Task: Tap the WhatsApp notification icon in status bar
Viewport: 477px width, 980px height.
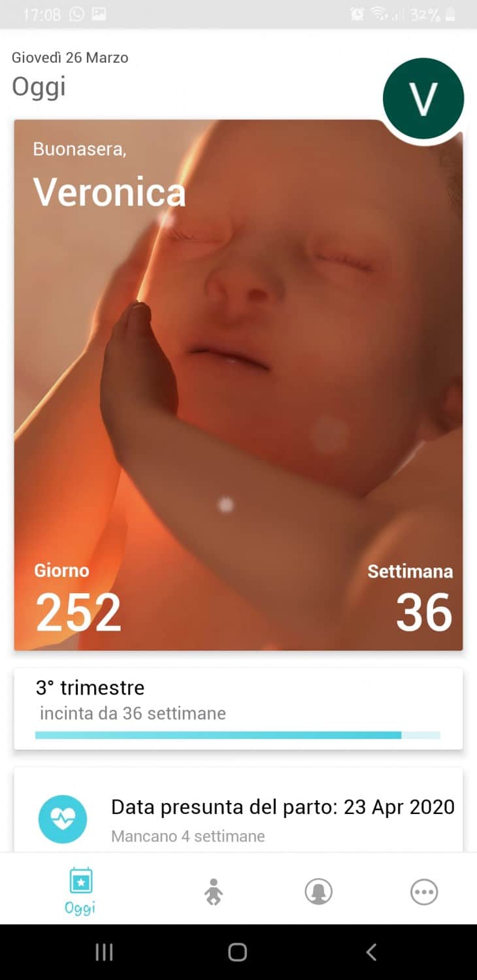Action: pyautogui.click(x=77, y=14)
